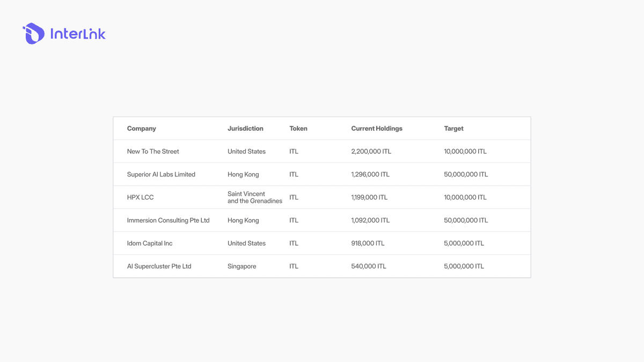Screen dimensions: 644x362
Task: Select the Jurisdiction column header
Action: click(x=245, y=129)
